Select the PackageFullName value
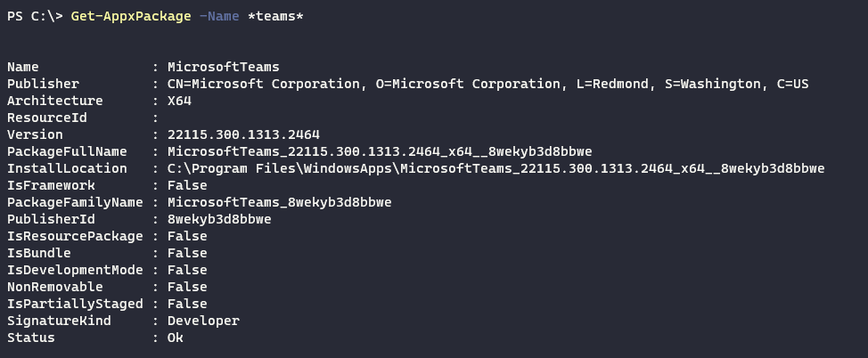The height and width of the screenshot is (358, 868). point(380,151)
